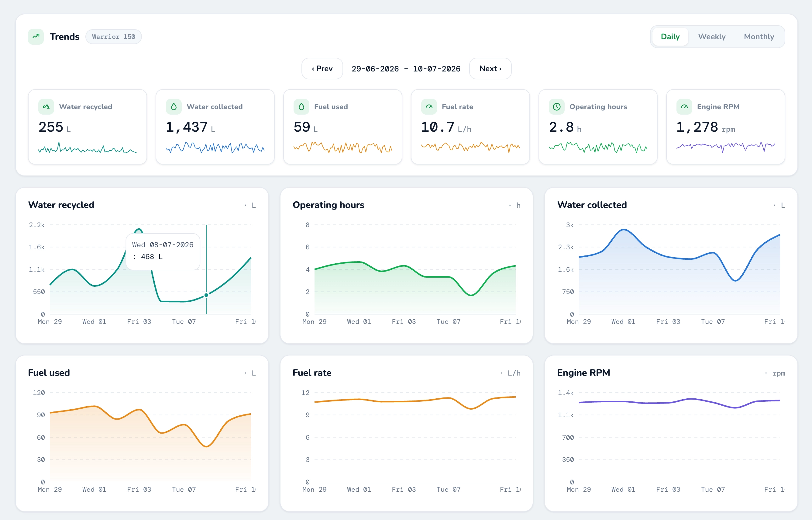The image size is (812, 520).
Task: Switch to Weekly view
Action: [x=711, y=36]
